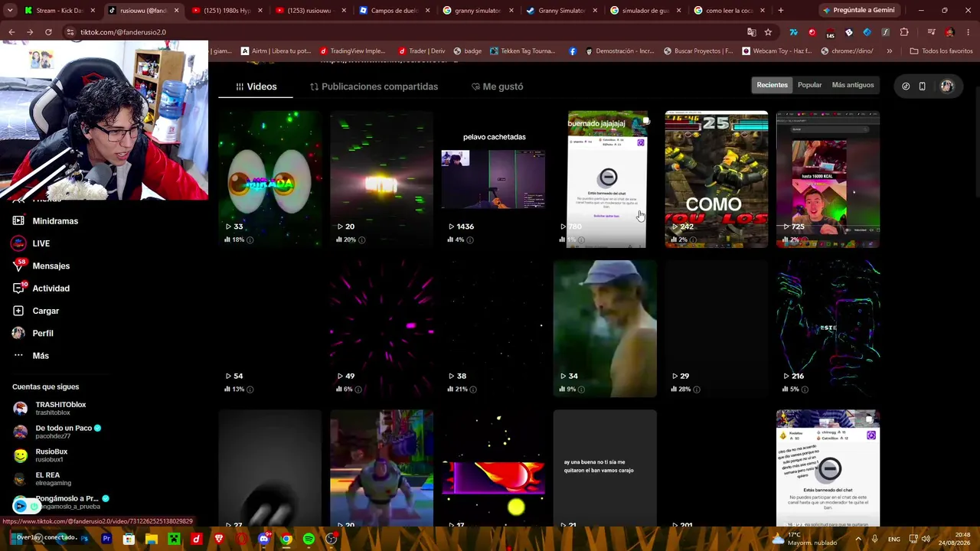Open Todos los favoritos bookmarks folder
Image resolution: width=980 pixels, height=551 pixels.
point(941,51)
